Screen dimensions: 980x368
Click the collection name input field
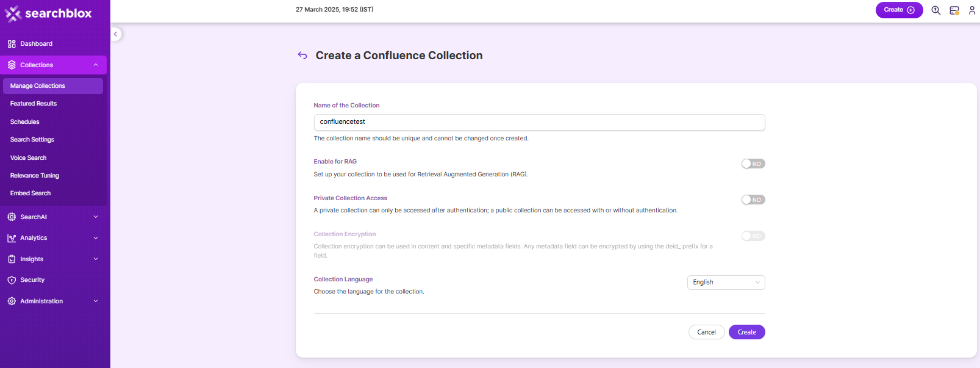(539, 122)
